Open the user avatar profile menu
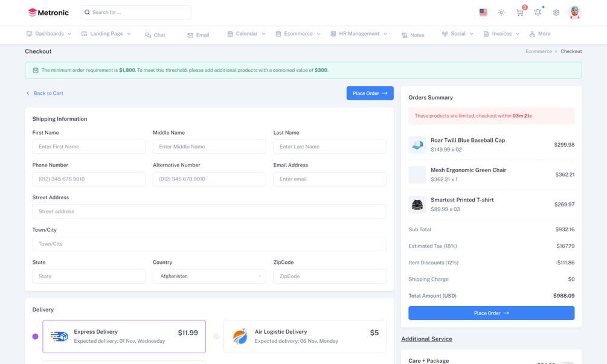Image resolution: width=607 pixels, height=364 pixels. coord(575,13)
